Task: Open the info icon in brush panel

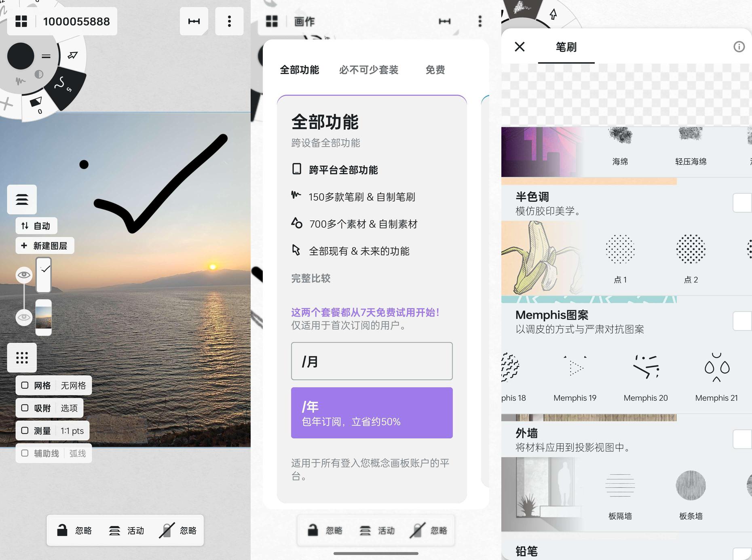Action: click(739, 47)
